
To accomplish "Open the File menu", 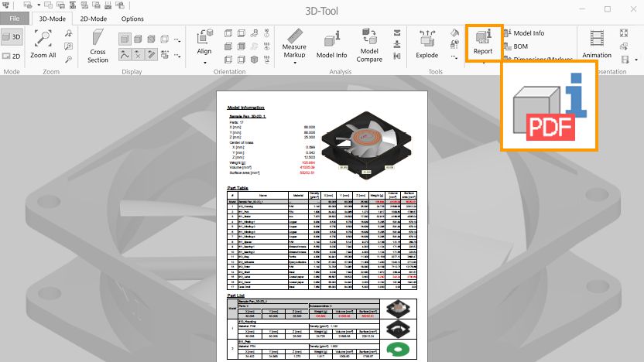I will (x=15, y=19).
